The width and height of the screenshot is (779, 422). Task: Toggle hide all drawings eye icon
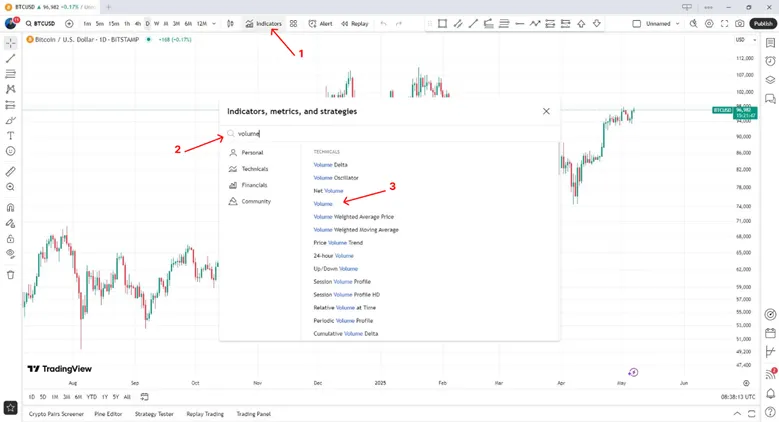point(10,254)
